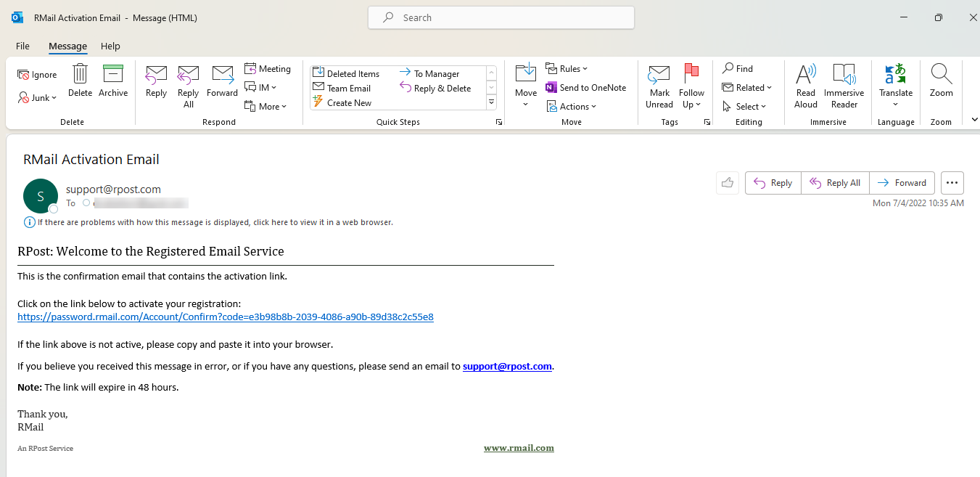This screenshot has height=477, width=980.
Task: Click the Search input box
Action: coord(501,17)
